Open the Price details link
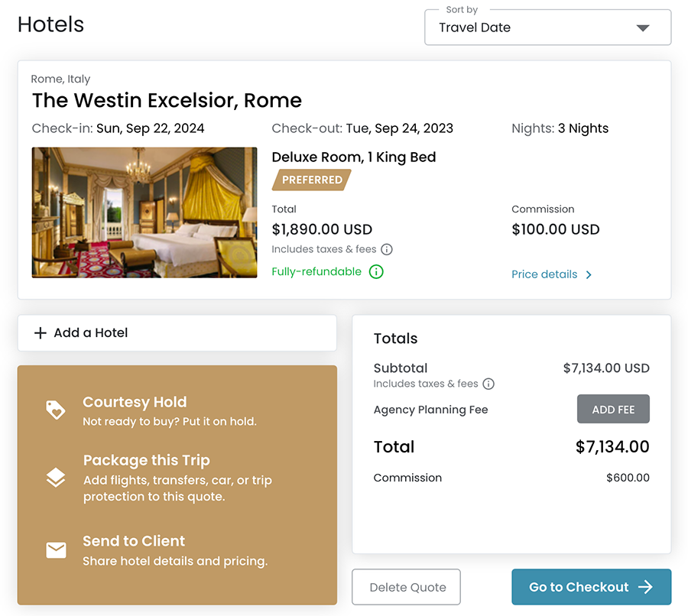The height and width of the screenshot is (616, 688). click(544, 274)
